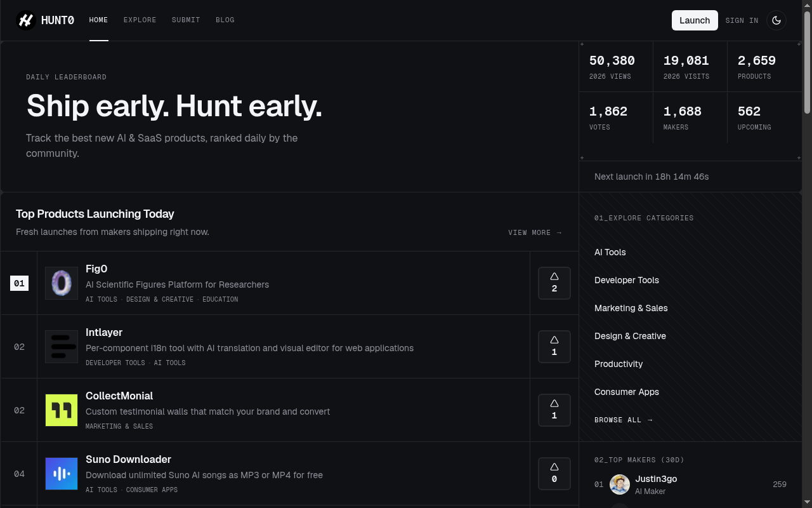Click DEVELOPER TOOLS tag on Intlayer
The image size is (812, 508).
coord(115,363)
